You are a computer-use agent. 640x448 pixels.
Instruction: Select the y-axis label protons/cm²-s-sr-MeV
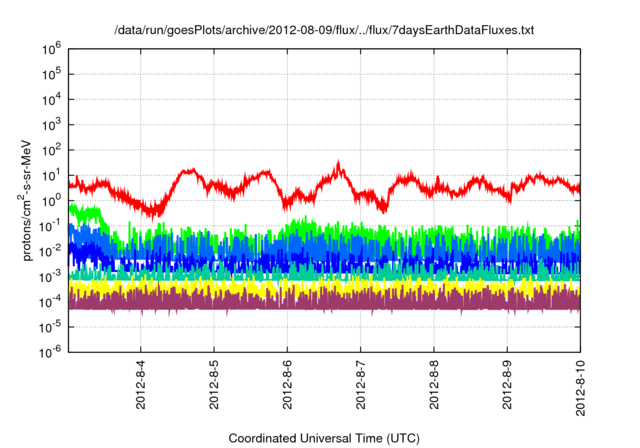tap(25, 200)
